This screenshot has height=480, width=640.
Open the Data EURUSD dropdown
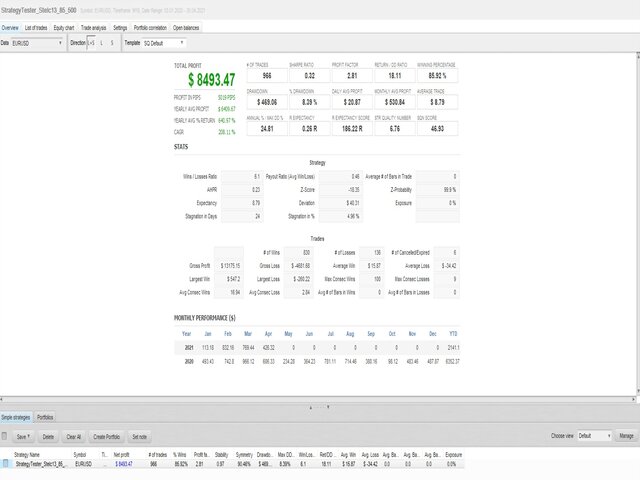click(x=37, y=43)
